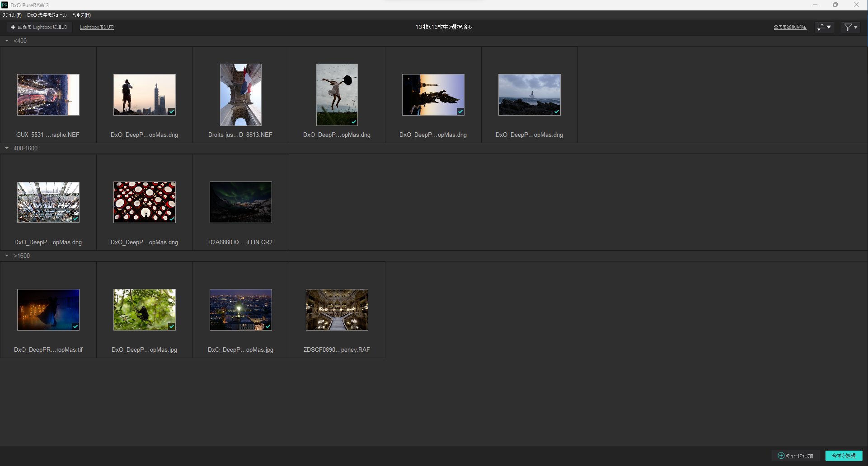The width and height of the screenshot is (868, 466).
Task: Click the checkmark badge on the night city photo
Action: pyautogui.click(x=268, y=326)
